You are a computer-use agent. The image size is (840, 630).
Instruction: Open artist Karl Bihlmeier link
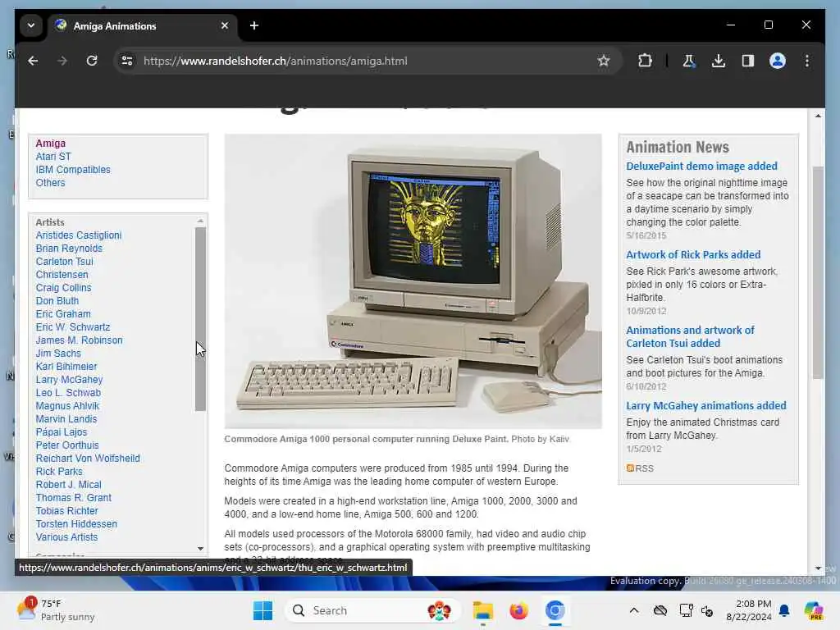[x=66, y=367]
